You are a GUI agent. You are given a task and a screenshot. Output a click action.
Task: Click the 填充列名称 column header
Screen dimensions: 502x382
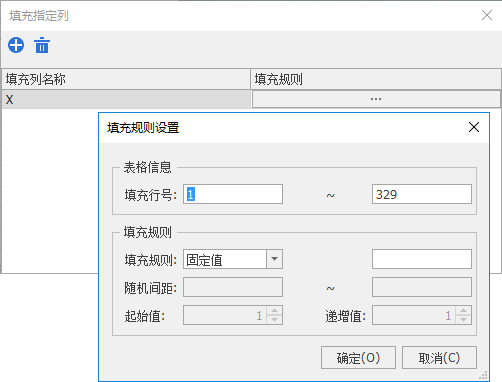(126, 79)
